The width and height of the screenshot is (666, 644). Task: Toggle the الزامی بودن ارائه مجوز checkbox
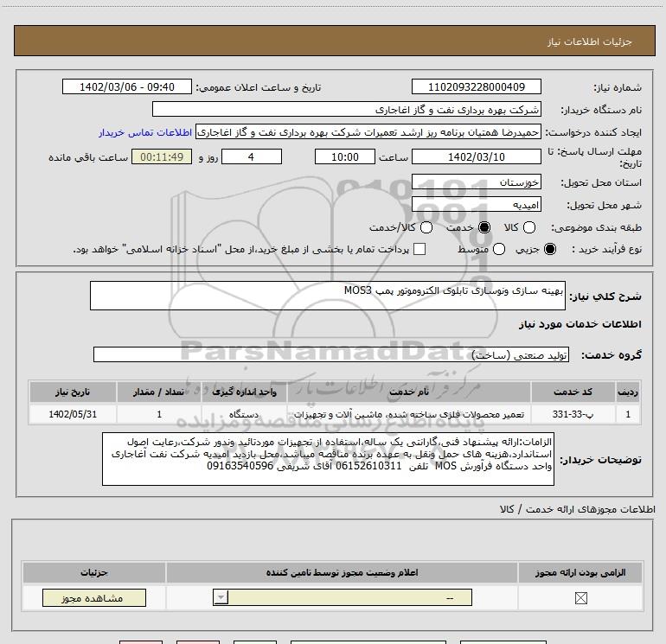pos(580,598)
